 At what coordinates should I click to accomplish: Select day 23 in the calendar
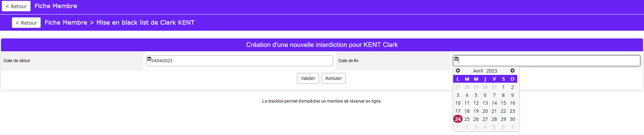tap(513, 111)
